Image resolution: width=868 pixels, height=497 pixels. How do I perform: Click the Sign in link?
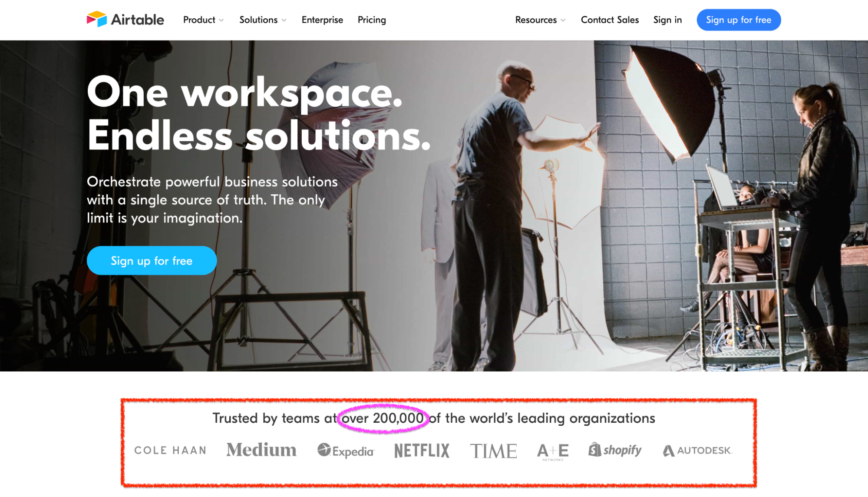coord(667,20)
